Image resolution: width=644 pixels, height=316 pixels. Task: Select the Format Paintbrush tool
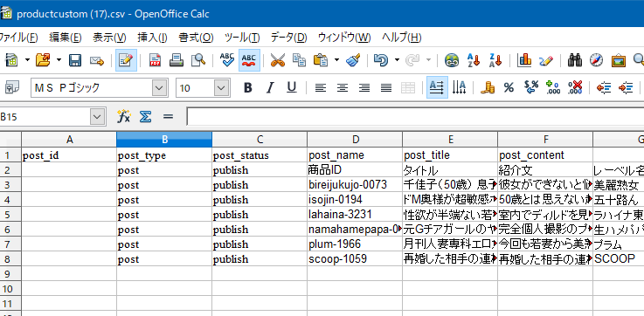(x=353, y=61)
